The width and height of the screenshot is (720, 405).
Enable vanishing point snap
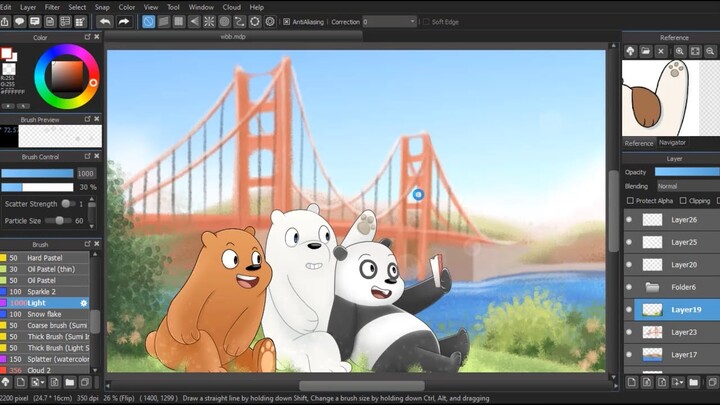pos(194,22)
